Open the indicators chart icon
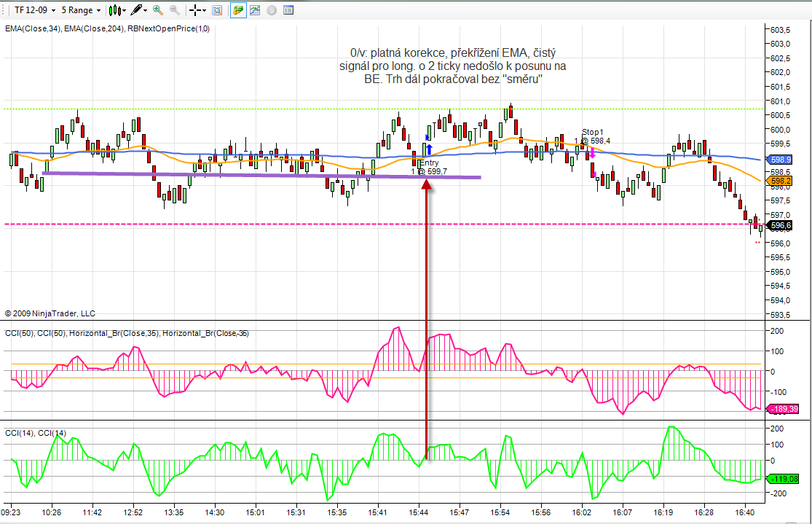This screenshot has height=524, width=812. (x=255, y=10)
